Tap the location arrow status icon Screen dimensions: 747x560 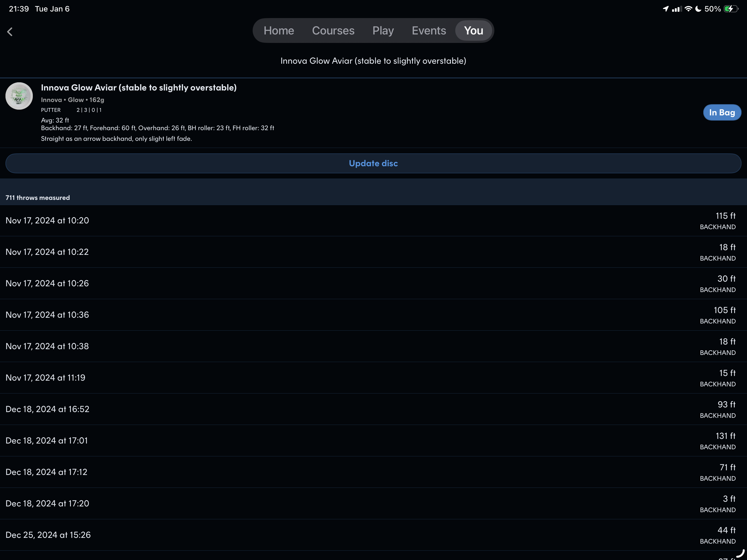click(x=666, y=9)
